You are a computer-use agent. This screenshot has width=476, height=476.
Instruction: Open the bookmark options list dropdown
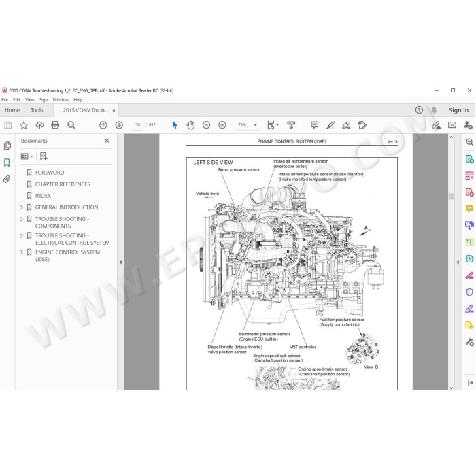(27, 156)
